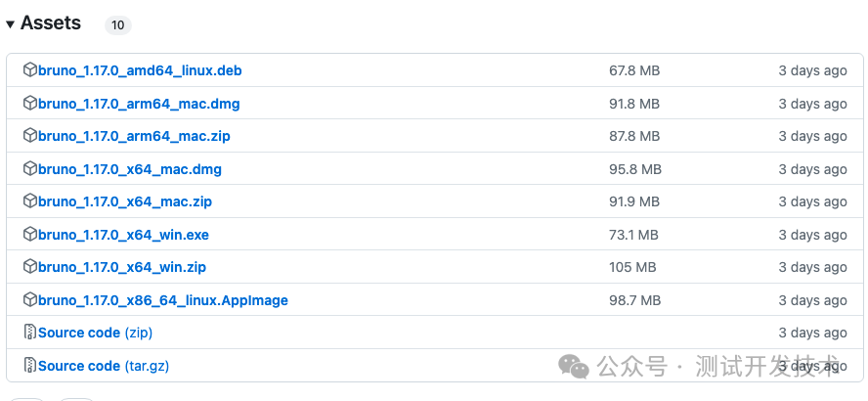Click package icon beside arm64_mac.zip
The height and width of the screenshot is (401, 868).
point(30,136)
